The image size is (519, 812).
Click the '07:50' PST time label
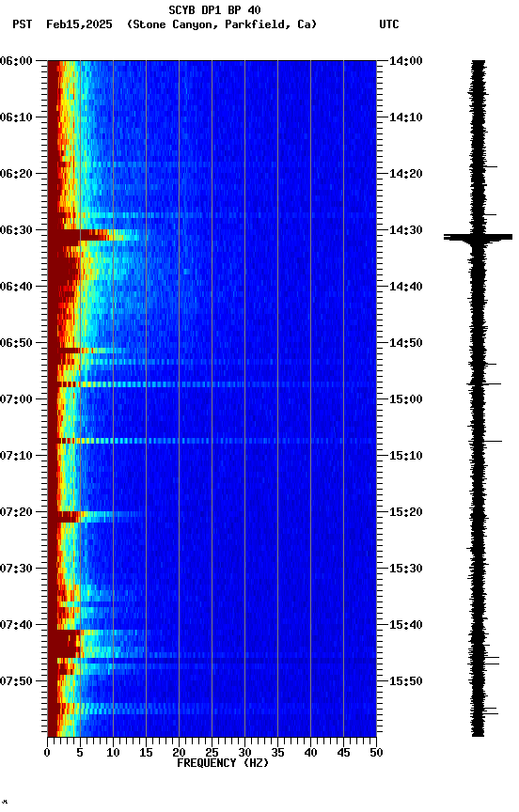16,681
